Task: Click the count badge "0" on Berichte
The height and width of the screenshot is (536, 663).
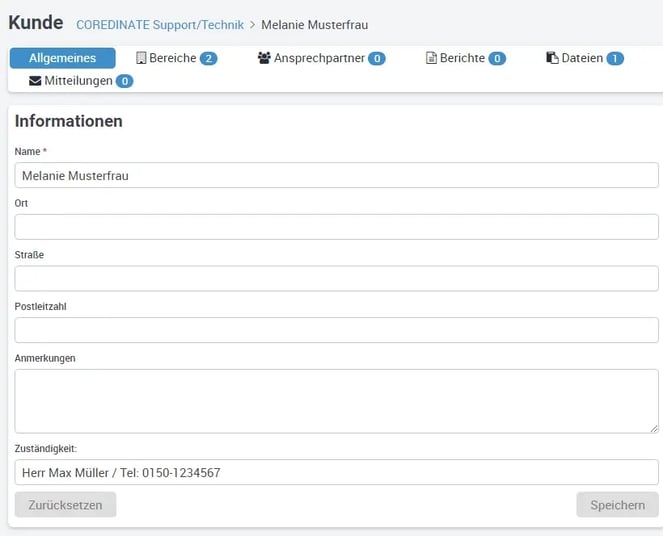Action: click(496, 59)
